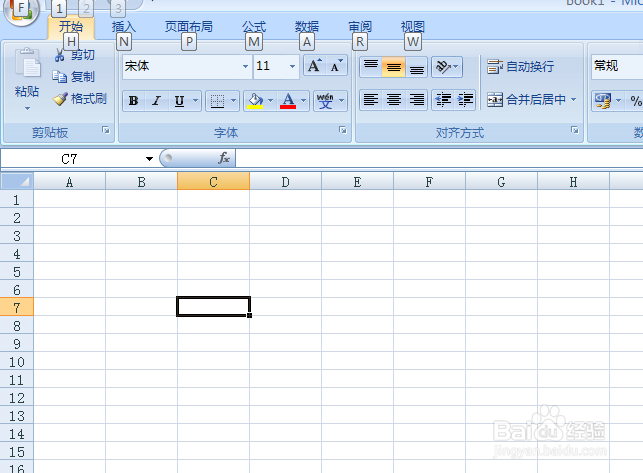Open the Formulas (公式) tab
This screenshot has height=473, width=643.
pos(254,27)
